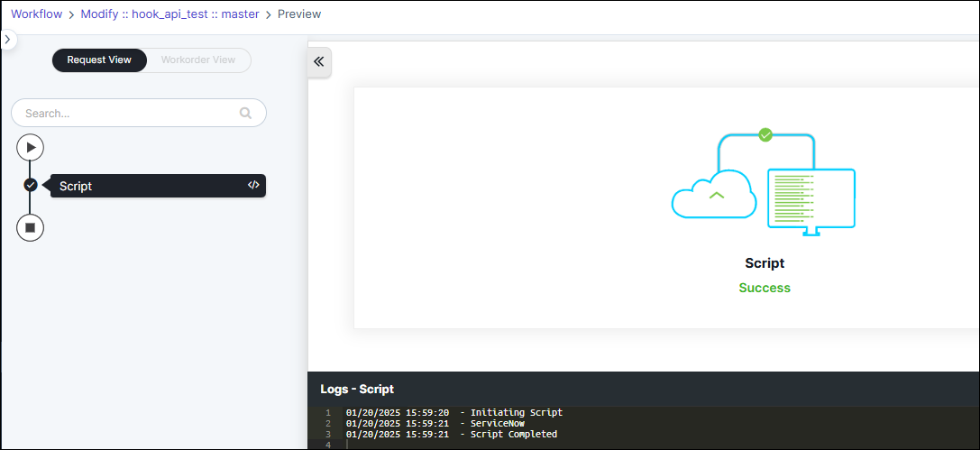Click the cloud-to-monitor script illustration
980x450 pixels.
763,182
